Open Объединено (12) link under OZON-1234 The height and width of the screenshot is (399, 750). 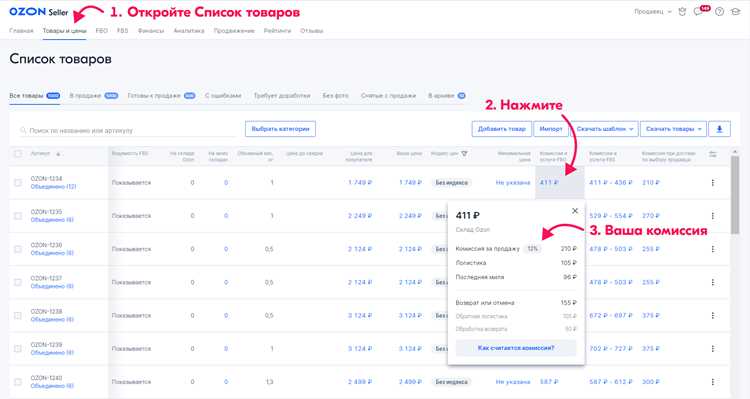53,187
